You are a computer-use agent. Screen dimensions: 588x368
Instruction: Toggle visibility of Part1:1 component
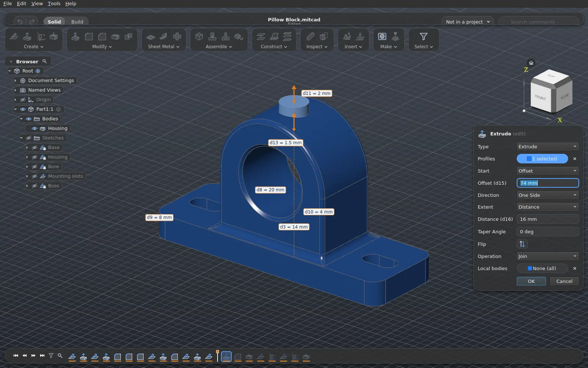click(23, 109)
